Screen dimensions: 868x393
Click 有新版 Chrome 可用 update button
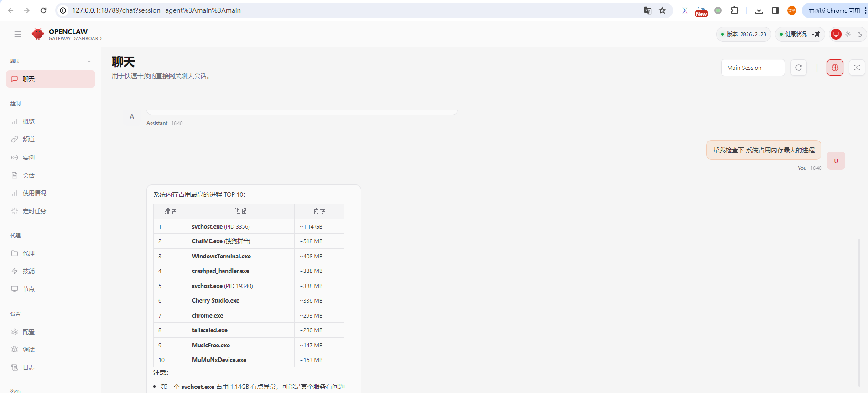[x=834, y=10]
